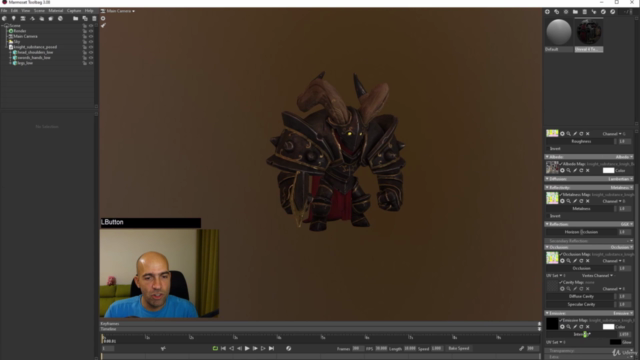Click duplicate material icon in material toolbar

556,12
